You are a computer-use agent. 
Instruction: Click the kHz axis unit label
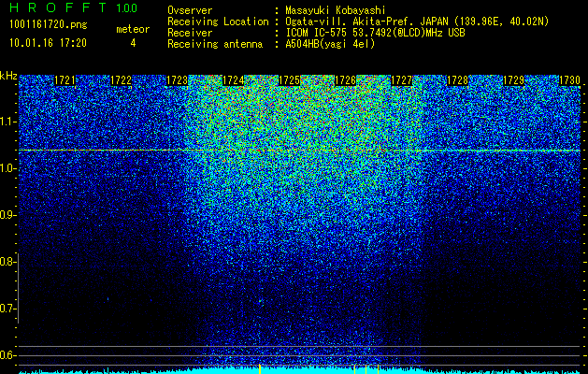(8, 76)
